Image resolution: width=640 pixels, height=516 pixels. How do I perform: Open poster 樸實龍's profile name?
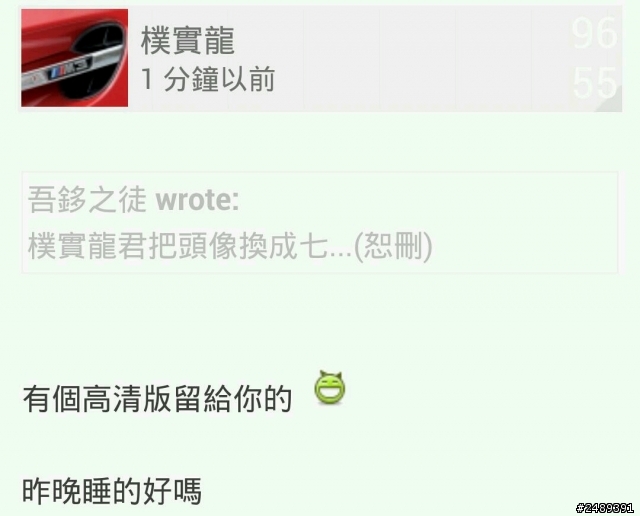tap(188, 40)
